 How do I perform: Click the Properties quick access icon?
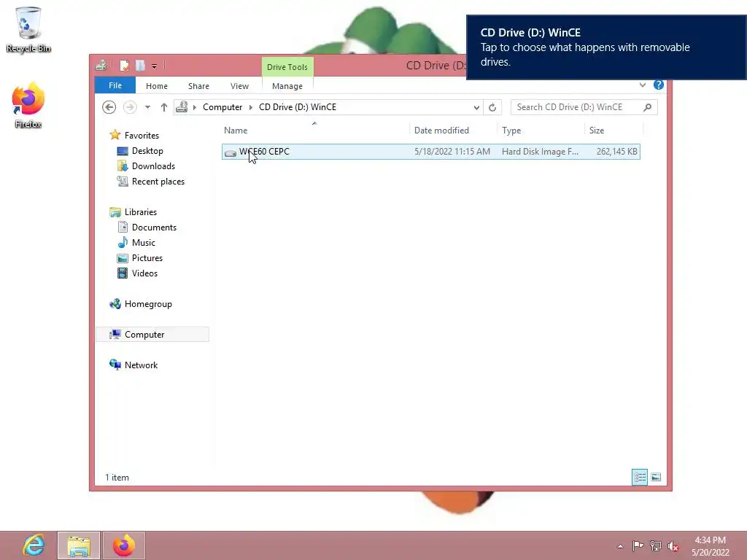[x=124, y=66]
